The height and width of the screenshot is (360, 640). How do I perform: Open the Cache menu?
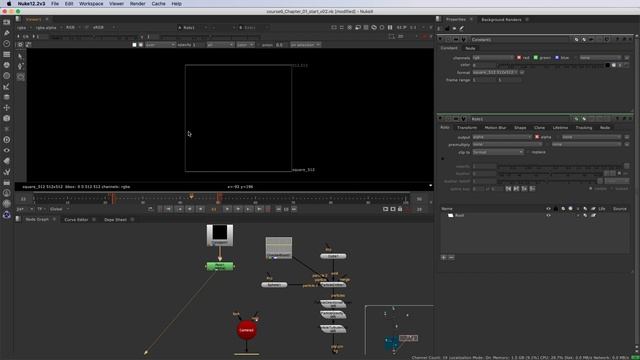[158, 4]
